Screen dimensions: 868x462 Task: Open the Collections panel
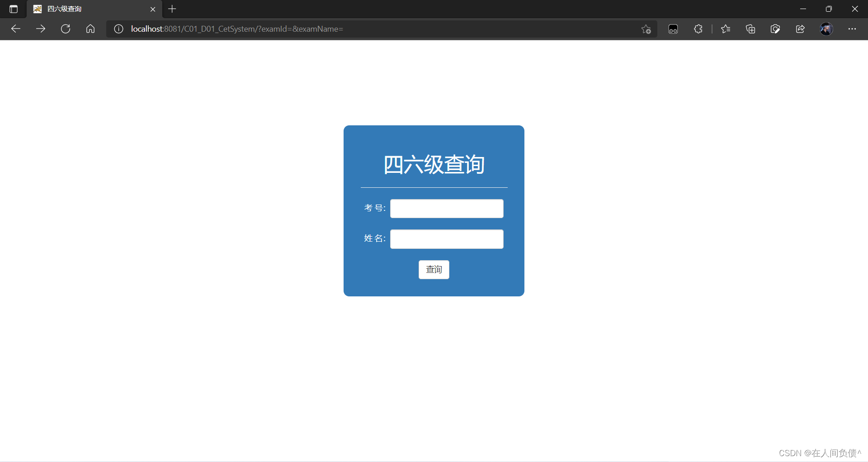pos(750,29)
